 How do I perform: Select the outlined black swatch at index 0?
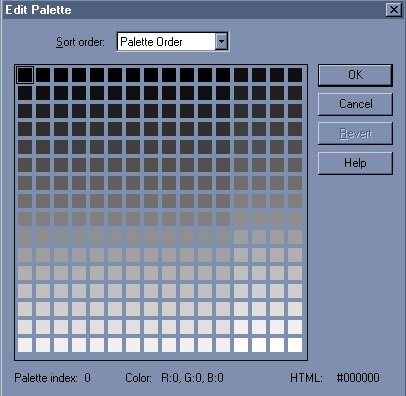click(x=25, y=75)
